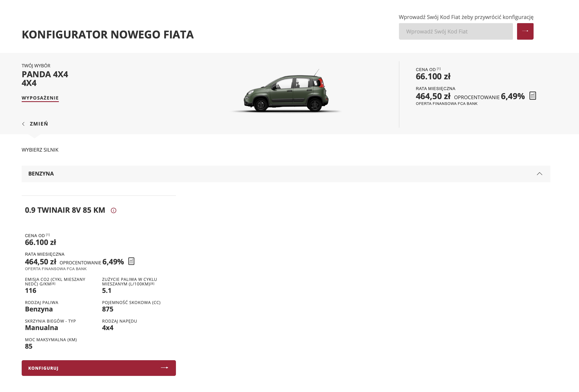
Task: Click OFERTA FINANSOWA FCA BANK in header
Action: 446,104
